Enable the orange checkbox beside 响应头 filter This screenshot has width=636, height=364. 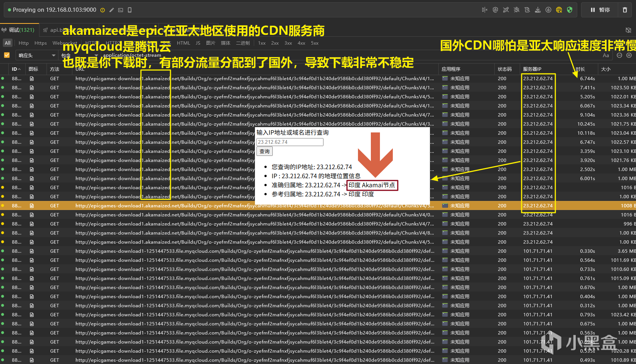pyautogui.click(x=7, y=55)
